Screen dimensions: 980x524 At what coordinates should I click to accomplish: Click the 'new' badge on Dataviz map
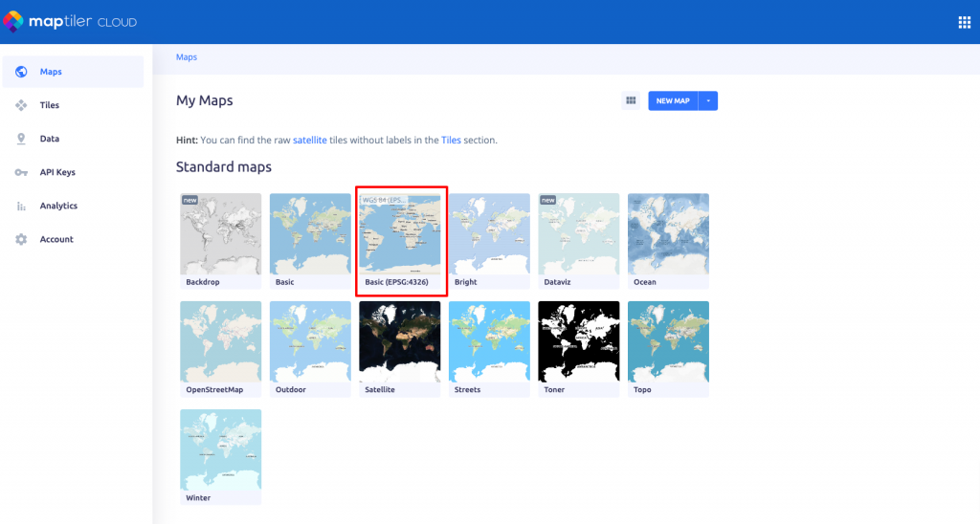[x=548, y=201]
